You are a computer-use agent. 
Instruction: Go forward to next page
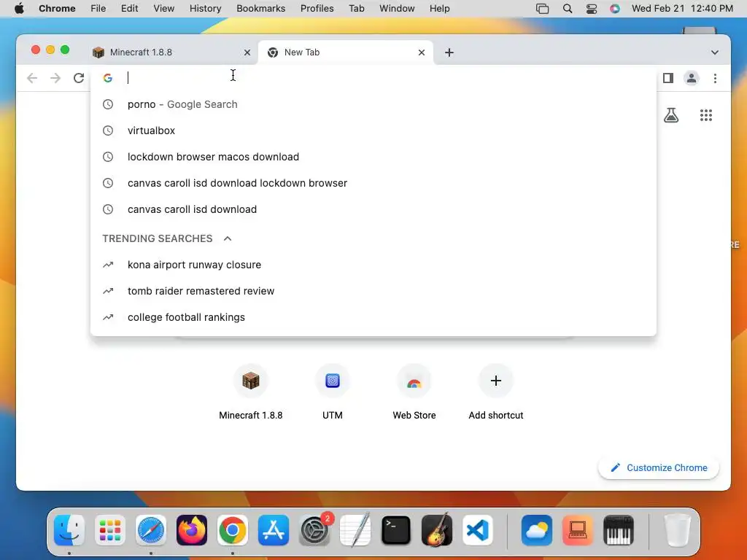[x=55, y=78]
